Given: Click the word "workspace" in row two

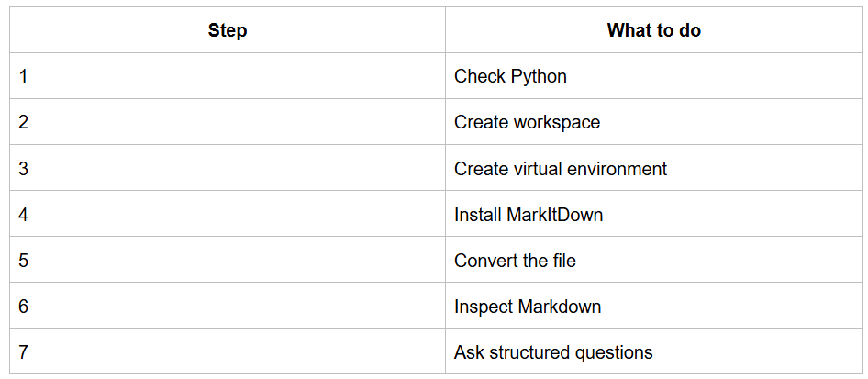Looking at the screenshot, I should pyautogui.click(x=557, y=123).
